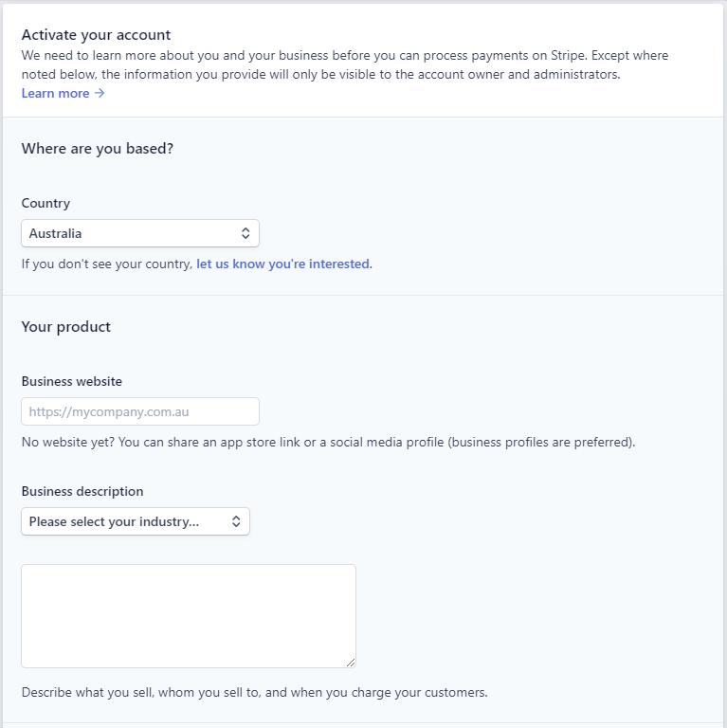Viewport: 727px width, 728px height.
Task: Open 'let us know you're interested' link
Action: (282, 264)
